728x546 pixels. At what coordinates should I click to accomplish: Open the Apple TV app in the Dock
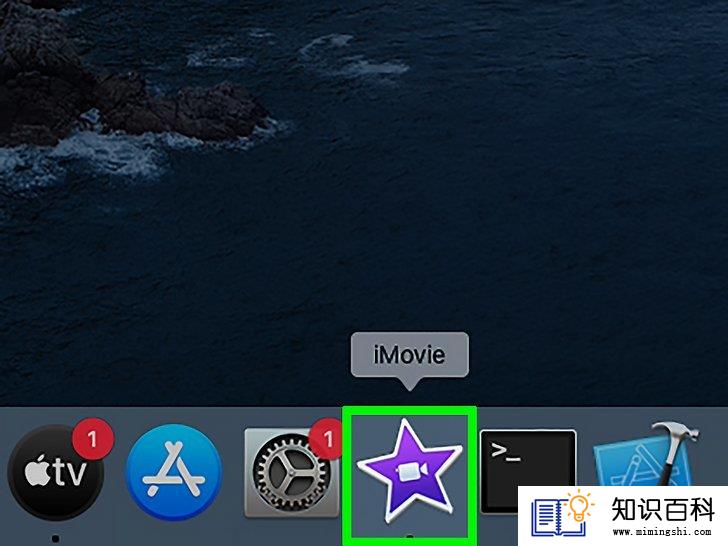coord(55,472)
